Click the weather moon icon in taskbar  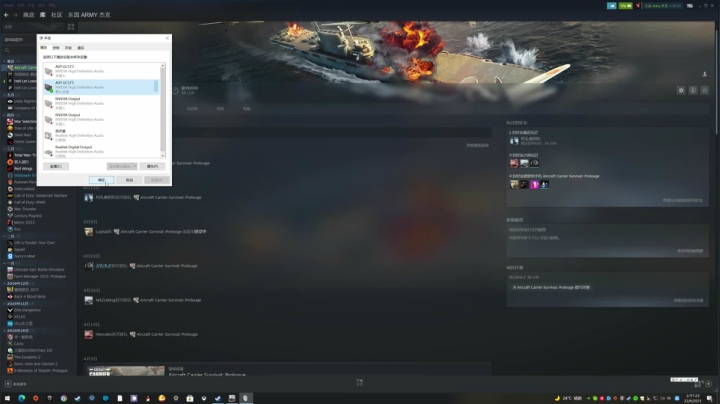(557, 398)
